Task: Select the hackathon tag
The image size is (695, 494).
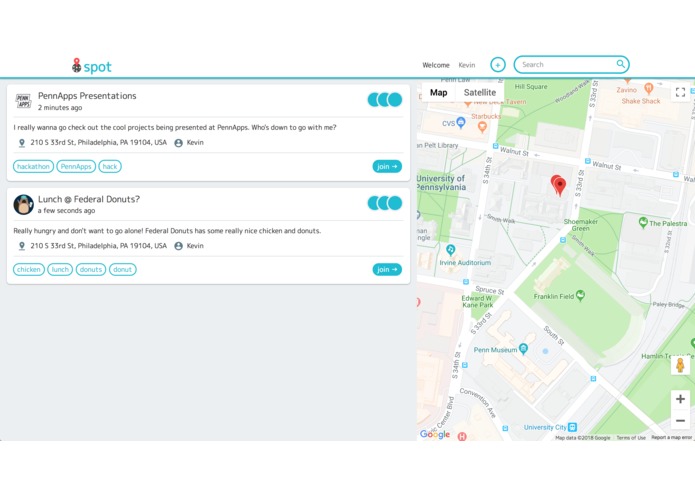Action: pyautogui.click(x=33, y=167)
